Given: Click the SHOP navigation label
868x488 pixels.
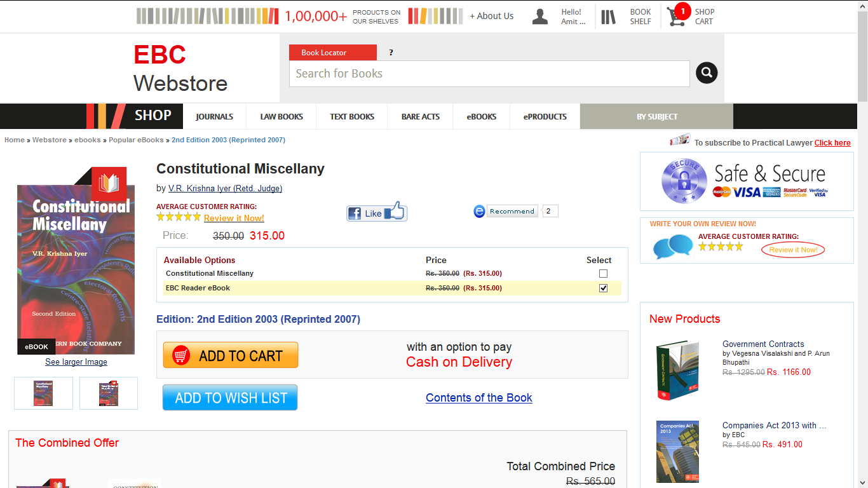Looking at the screenshot, I should point(153,116).
